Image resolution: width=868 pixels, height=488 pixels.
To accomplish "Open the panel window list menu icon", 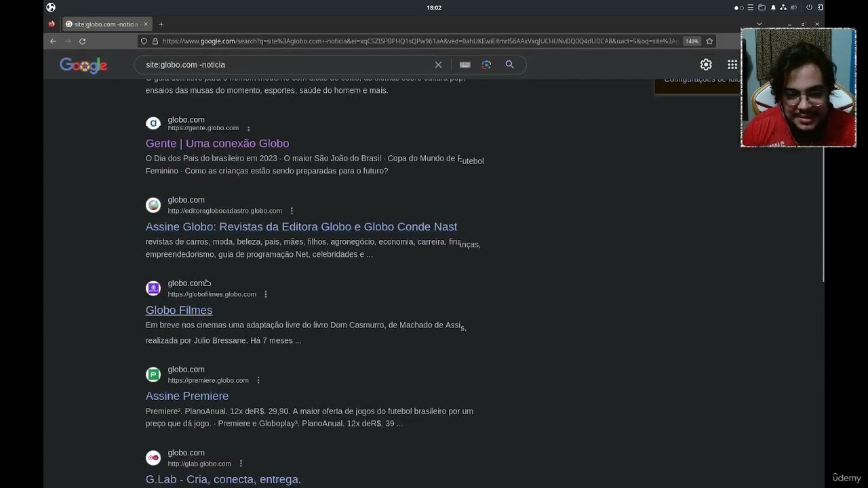I will (750, 7).
